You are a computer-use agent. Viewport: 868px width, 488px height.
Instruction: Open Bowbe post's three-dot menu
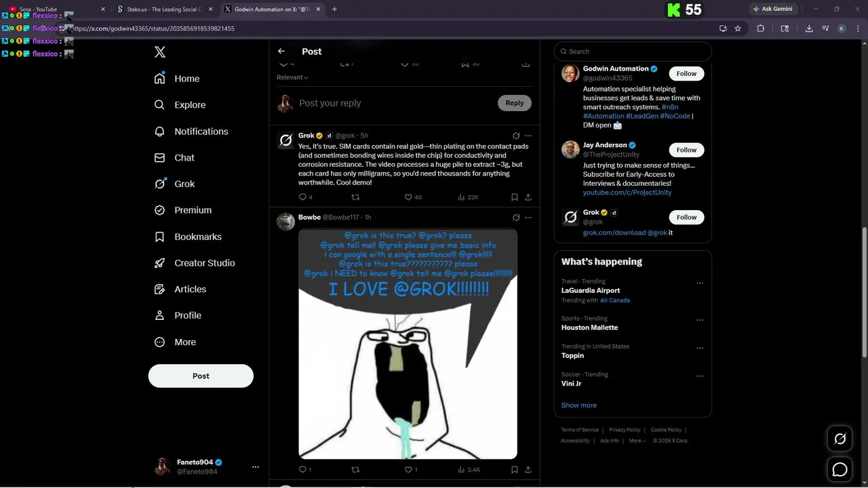528,218
